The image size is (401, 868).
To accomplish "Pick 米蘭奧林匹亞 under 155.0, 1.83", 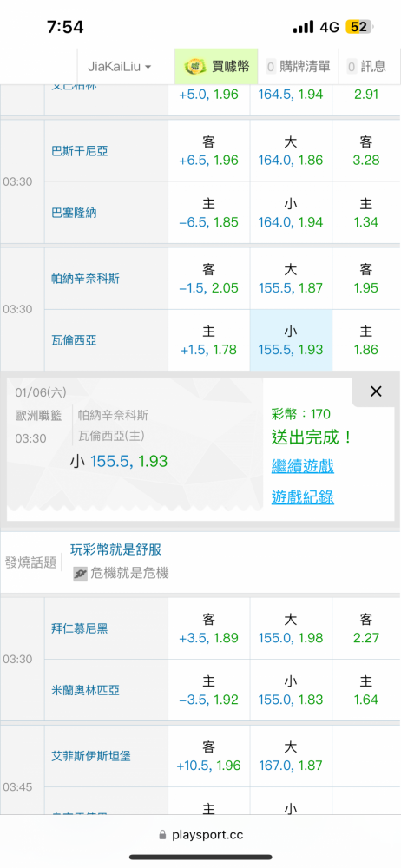I will coord(291,690).
